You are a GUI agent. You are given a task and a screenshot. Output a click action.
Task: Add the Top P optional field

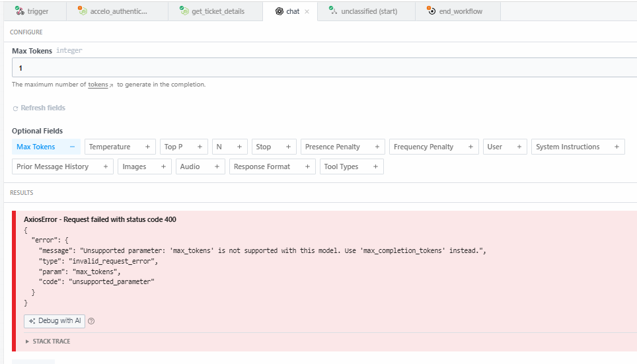point(184,147)
